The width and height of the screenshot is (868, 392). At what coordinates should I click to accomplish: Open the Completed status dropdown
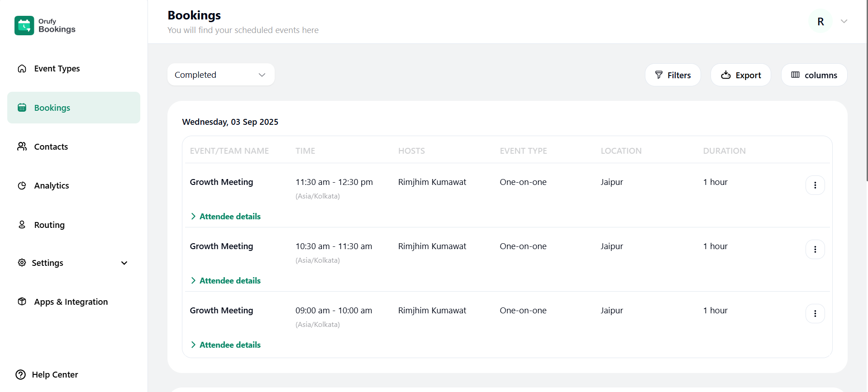point(221,75)
